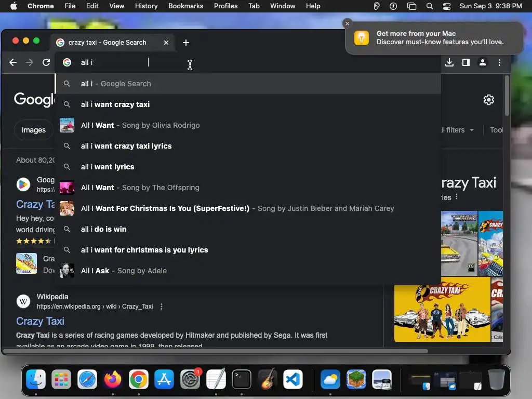
Task: Pick the all i do is win suggestion
Action: click(248, 229)
